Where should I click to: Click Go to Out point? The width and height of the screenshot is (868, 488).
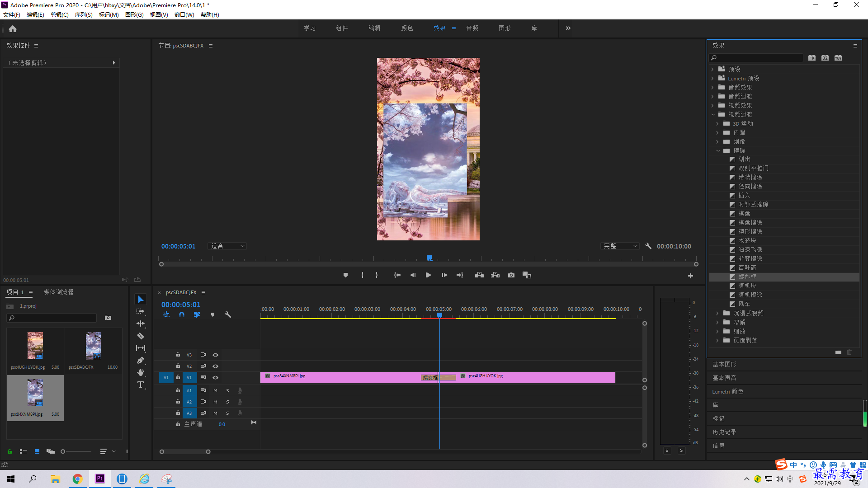[x=460, y=275]
